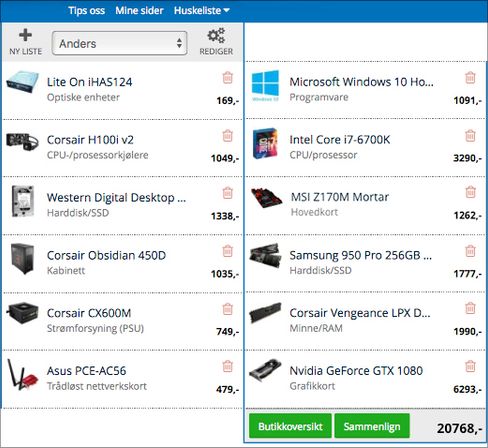The image size is (488, 448).
Task: Click the CPU-/prosessorkjølere category text
Action: click(98, 155)
